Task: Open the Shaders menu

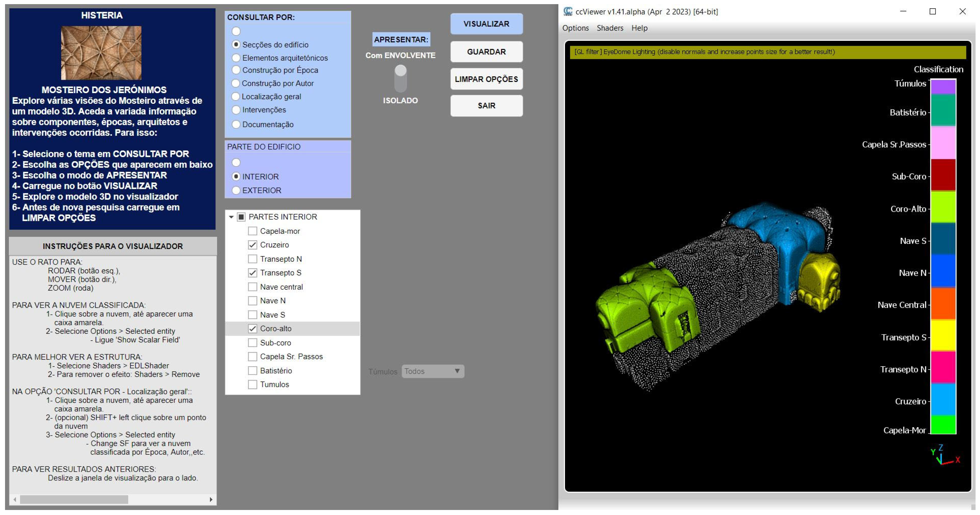Action: tap(610, 28)
